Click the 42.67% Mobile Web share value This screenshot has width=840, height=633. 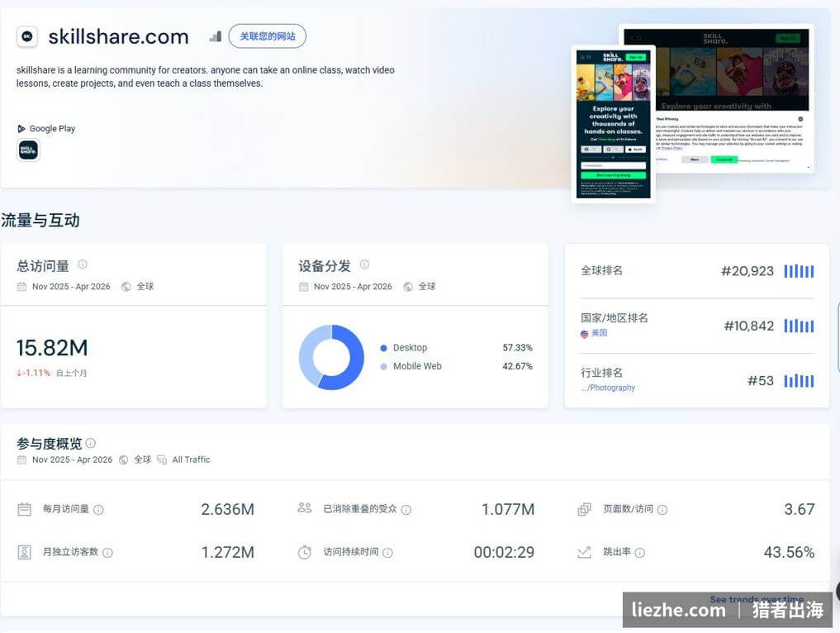coord(518,367)
